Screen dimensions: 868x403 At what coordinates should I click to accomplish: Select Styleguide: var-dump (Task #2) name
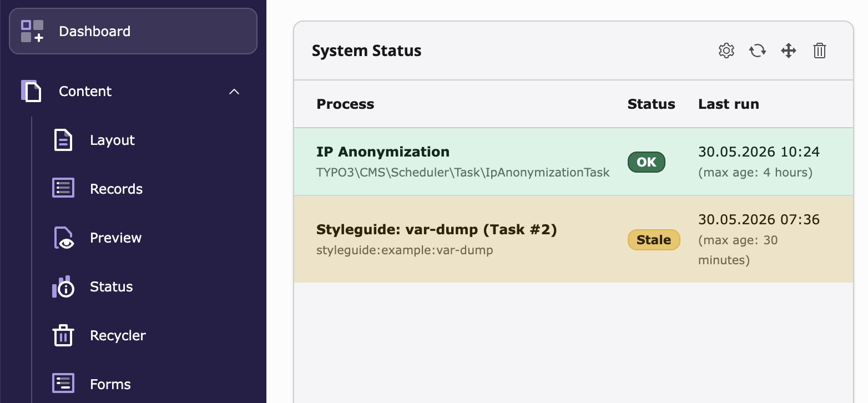[x=436, y=229]
